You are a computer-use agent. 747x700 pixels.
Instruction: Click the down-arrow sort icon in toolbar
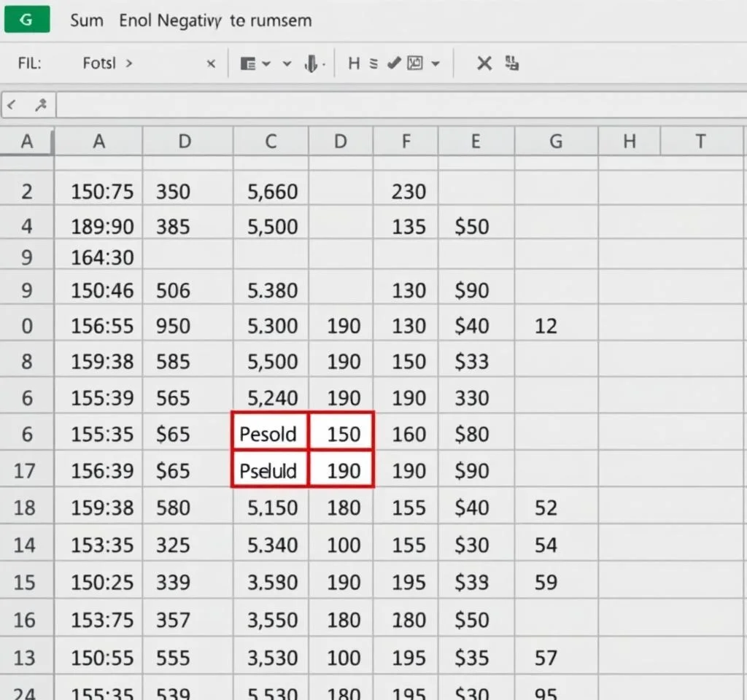311,64
